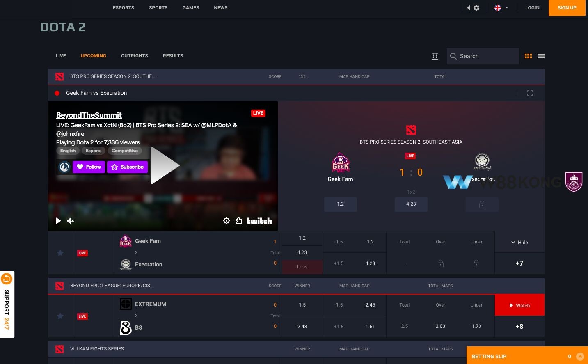Click the locked odds button under Execration scoreboard

[x=482, y=204]
